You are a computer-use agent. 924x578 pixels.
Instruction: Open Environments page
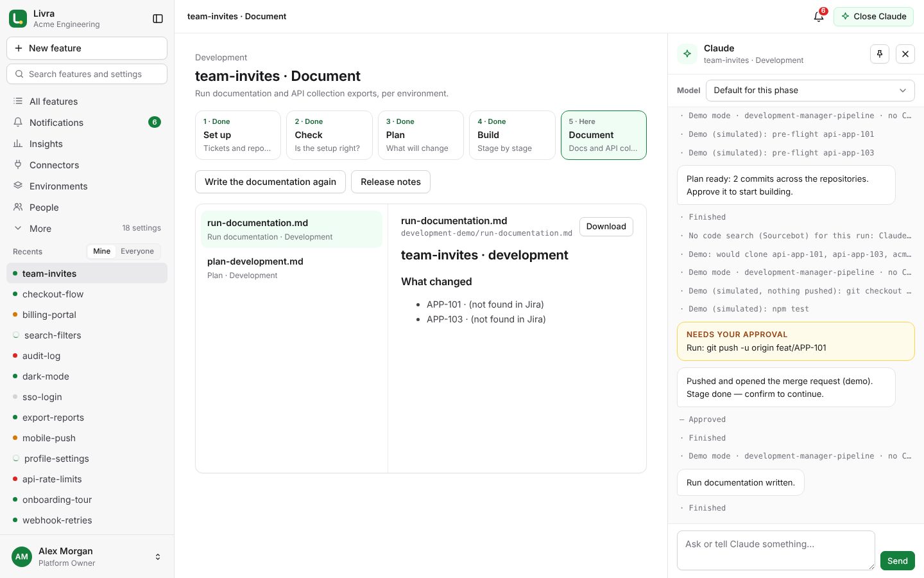87,186
